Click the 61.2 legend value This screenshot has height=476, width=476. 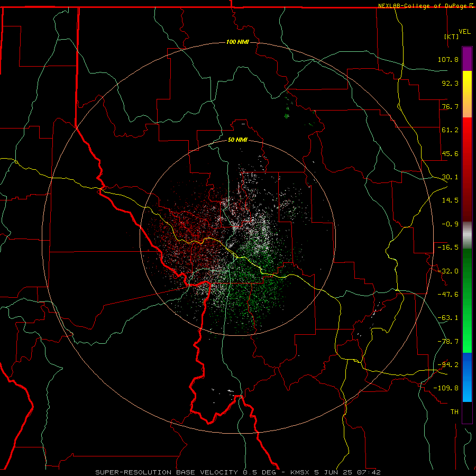[450, 130]
